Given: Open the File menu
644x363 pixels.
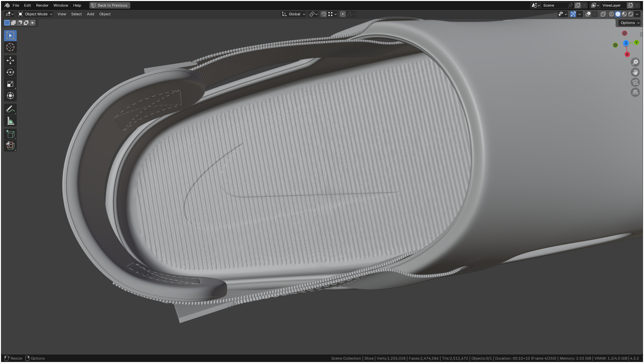Looking at the screenshot, I should (x=16, y=5).
